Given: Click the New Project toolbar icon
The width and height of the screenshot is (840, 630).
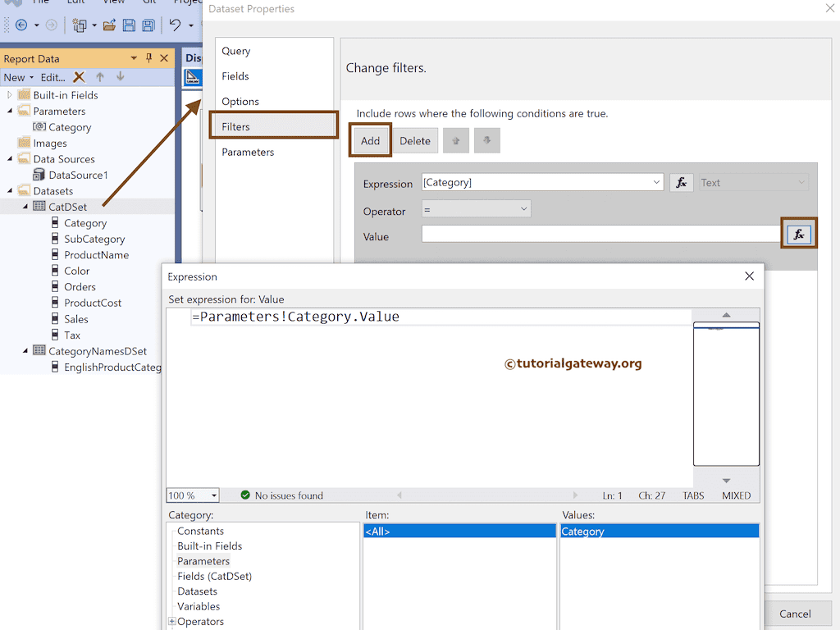Looking at the screenshot, I should 82,25.
